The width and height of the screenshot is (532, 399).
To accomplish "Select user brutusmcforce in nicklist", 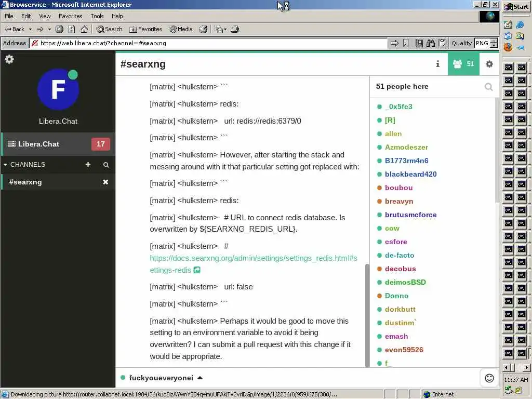I will (x=410, y=215).
